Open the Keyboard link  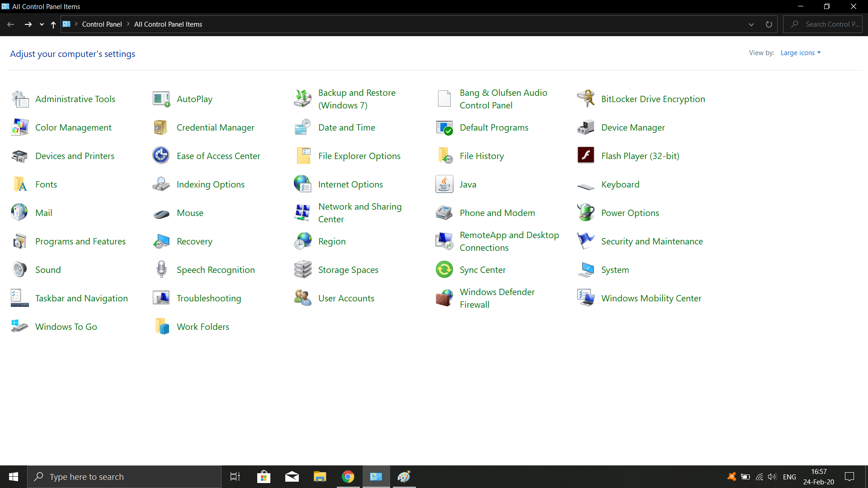tap(620, 184)
